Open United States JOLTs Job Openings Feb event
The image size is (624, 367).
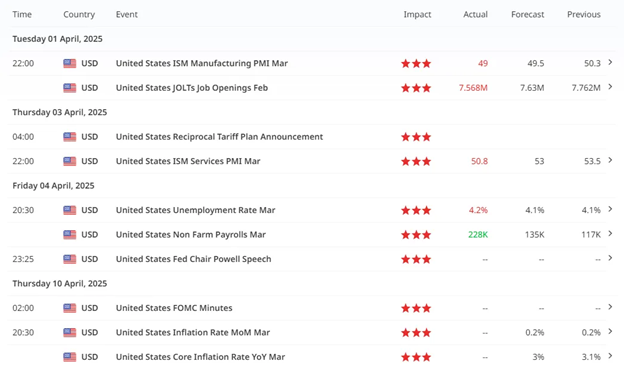(192, 88)
